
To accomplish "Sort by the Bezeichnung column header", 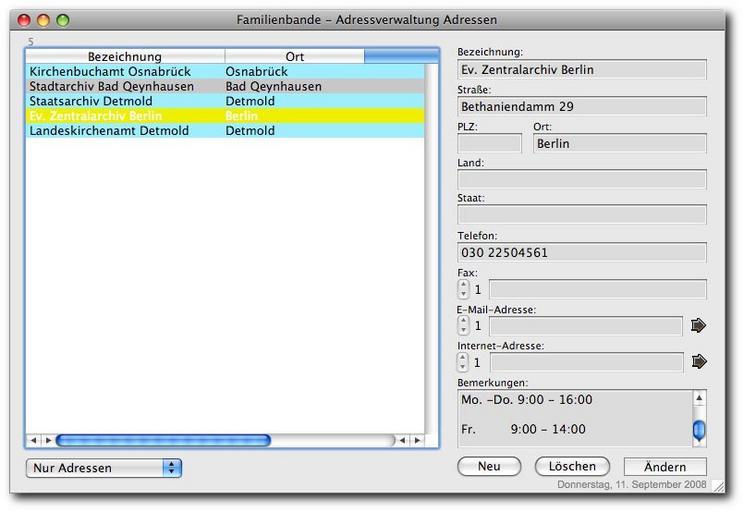I will (125, 56).
